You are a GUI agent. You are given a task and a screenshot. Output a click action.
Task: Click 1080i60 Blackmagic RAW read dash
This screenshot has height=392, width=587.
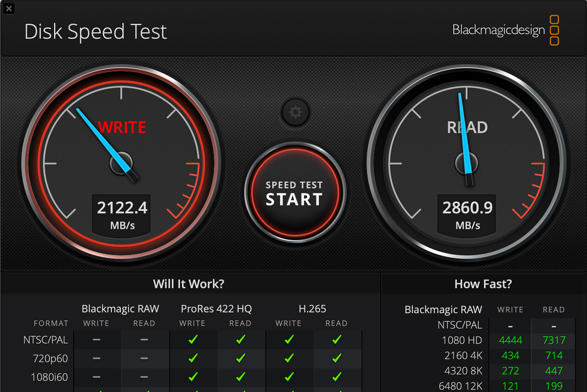(x=144, y=377)
